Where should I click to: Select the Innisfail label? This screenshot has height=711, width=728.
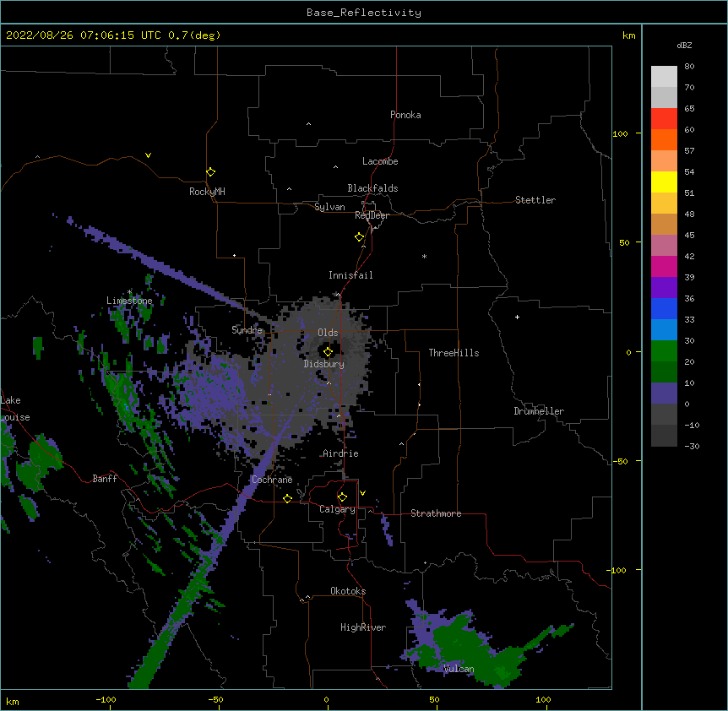[350, 275]
